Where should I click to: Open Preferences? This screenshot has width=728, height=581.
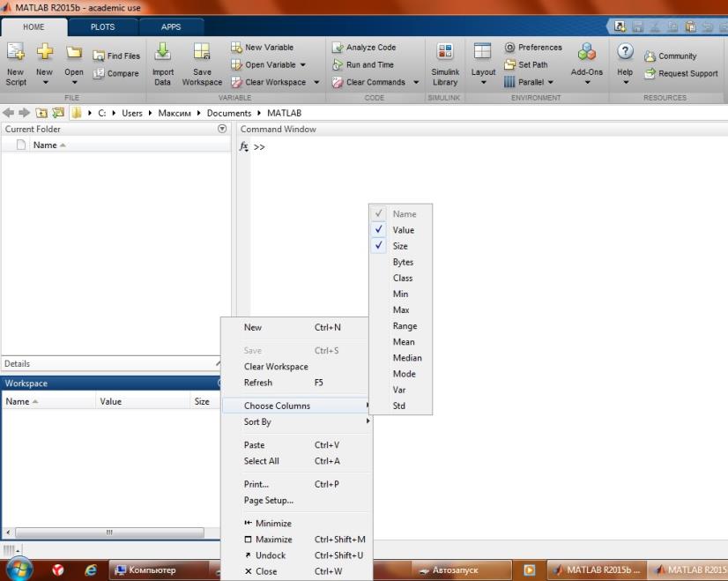pos(533,48)
